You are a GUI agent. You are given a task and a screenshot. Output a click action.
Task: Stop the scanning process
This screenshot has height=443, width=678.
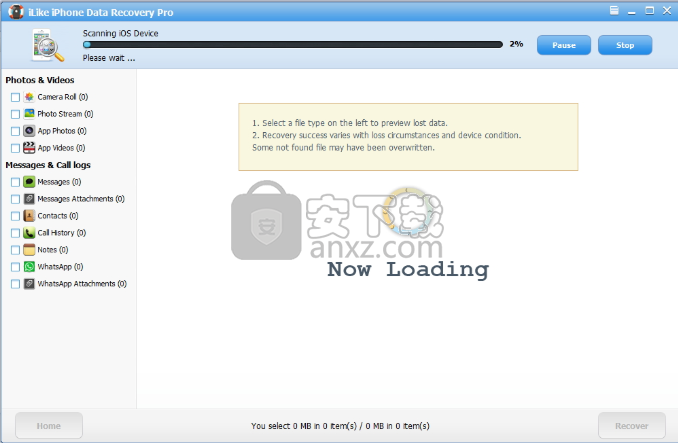pyautogui.click(x=625, y=45)
